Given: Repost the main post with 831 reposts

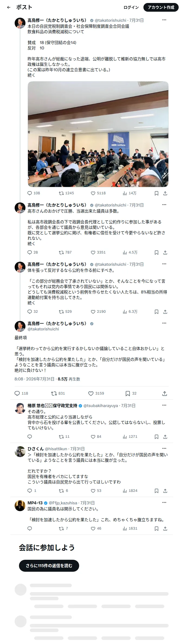Looking at the screenshot, I should click(x=58, y=393).
